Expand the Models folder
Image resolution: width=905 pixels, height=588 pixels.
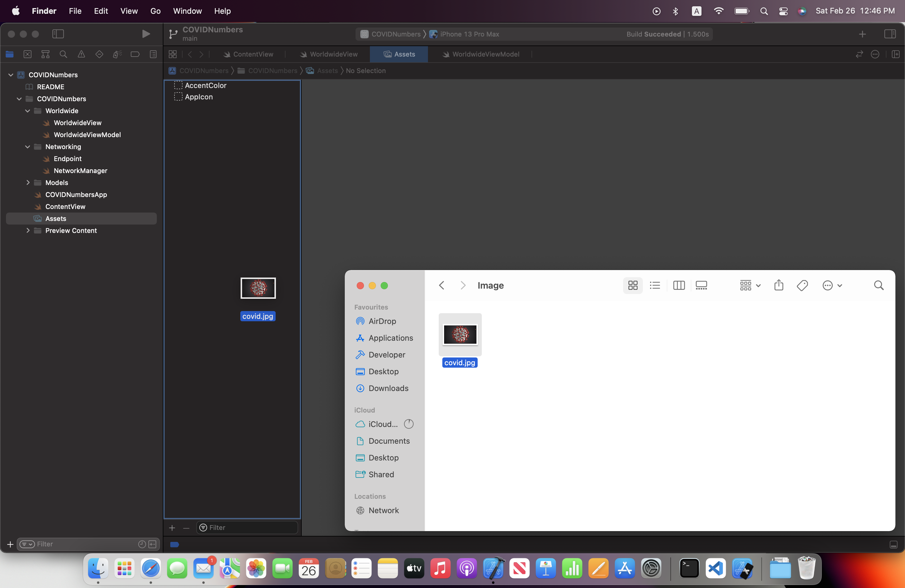tap(28, 183)
